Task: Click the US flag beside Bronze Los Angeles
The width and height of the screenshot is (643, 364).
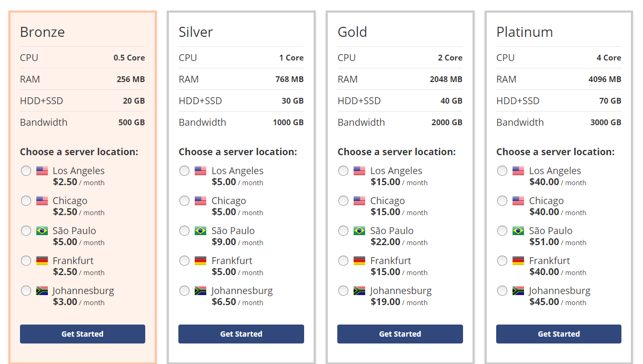Action: [x=42, y=171]
